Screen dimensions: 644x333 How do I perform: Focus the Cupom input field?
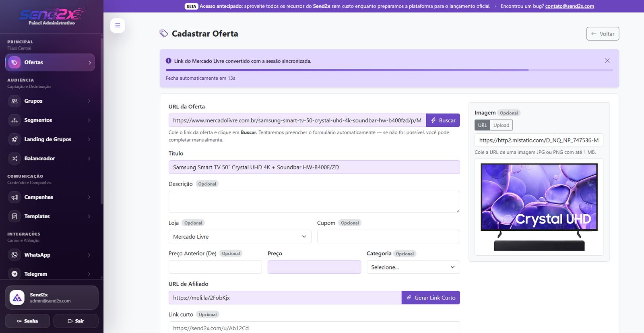pos(388,237)
